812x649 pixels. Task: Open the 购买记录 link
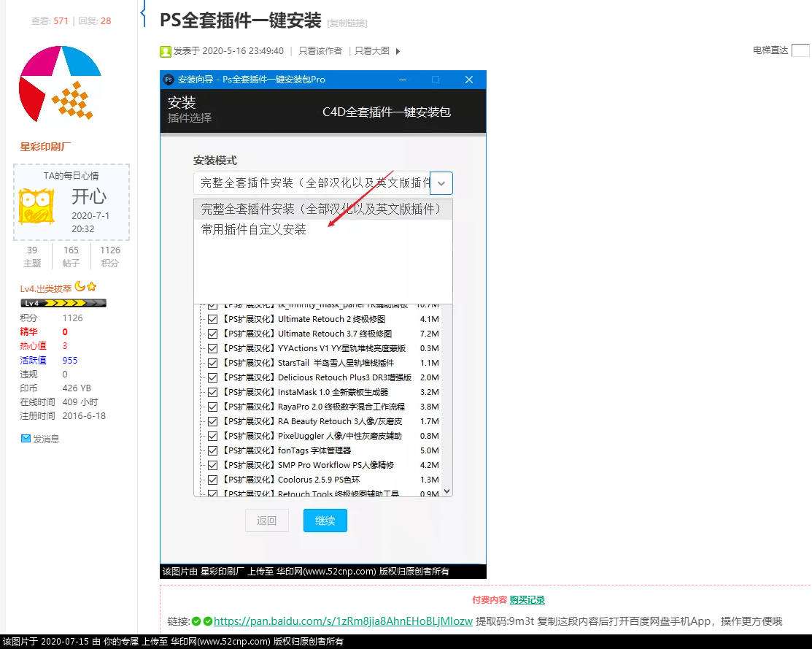click(527, 600)
